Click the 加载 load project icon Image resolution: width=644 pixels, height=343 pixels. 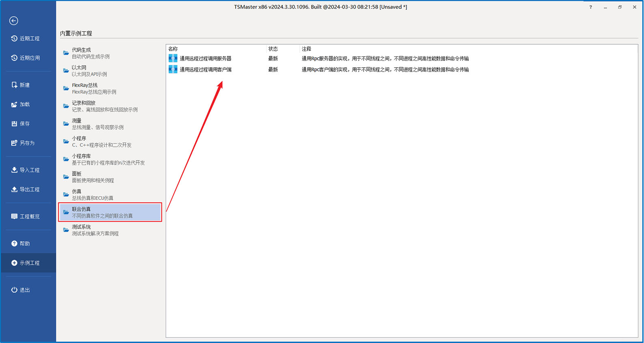[14, 104]
